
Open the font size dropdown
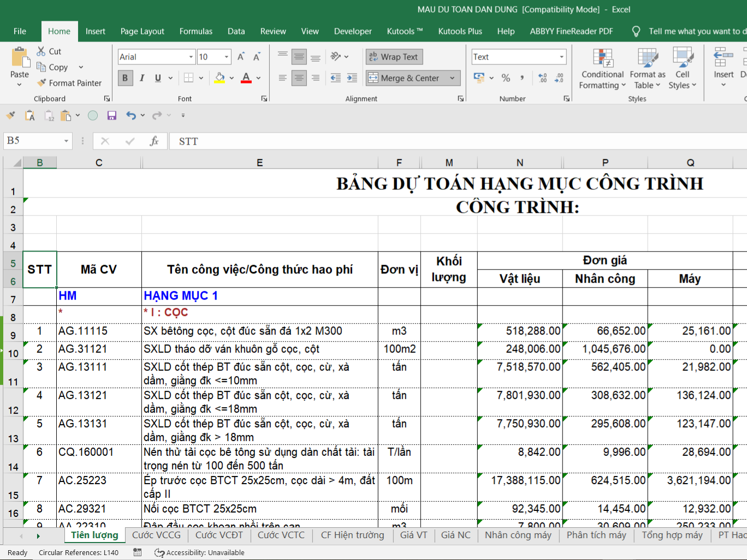(227, 57)
